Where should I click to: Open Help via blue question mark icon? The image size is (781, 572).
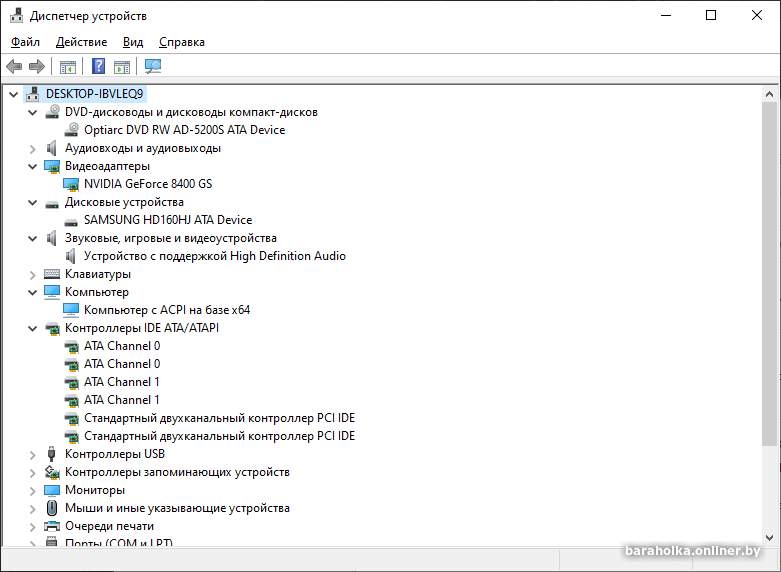(99, 66)
